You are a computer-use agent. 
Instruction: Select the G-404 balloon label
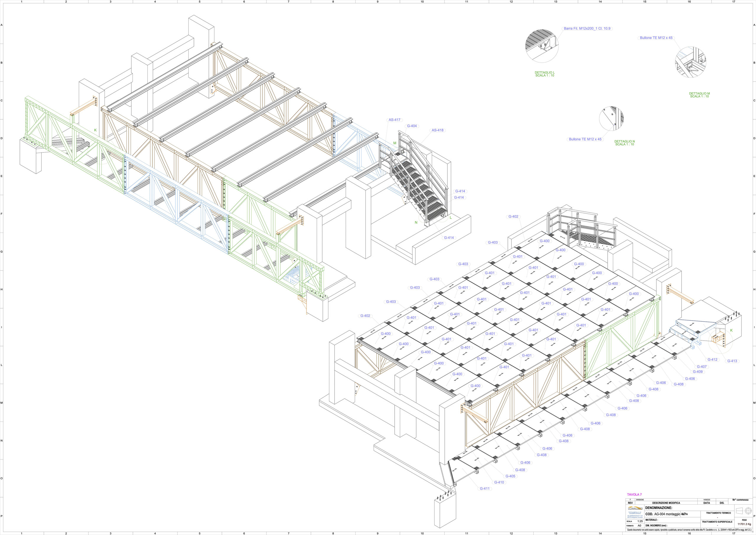click(412, 126)
